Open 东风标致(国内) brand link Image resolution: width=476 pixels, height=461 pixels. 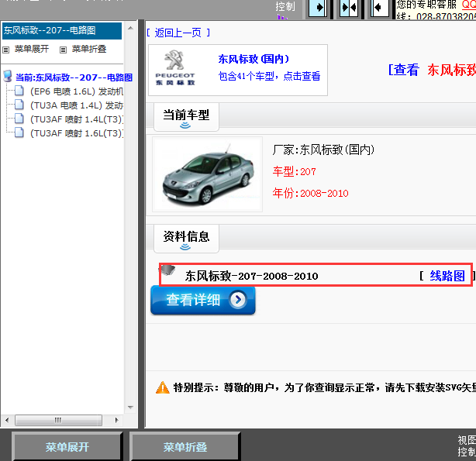254,59
